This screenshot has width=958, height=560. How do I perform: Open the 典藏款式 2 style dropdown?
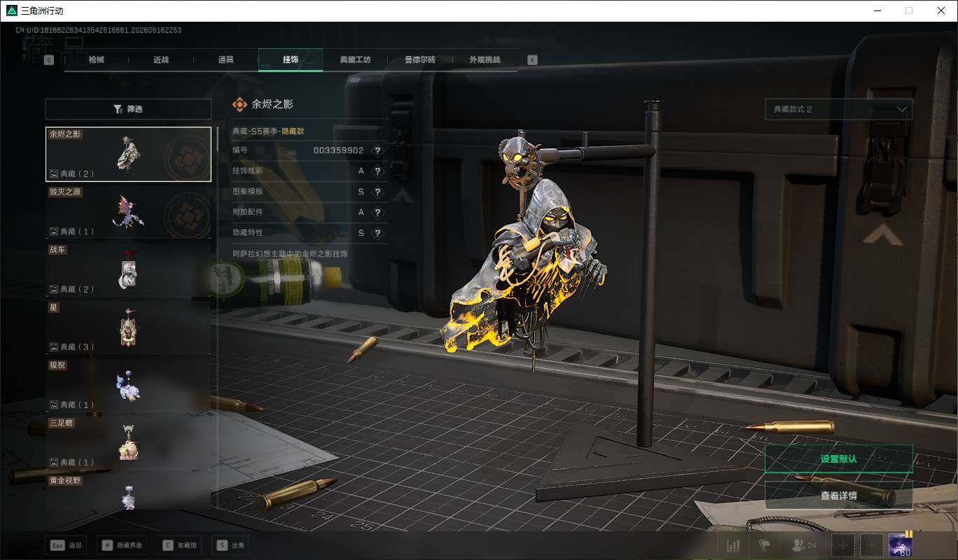pos(838,109)
